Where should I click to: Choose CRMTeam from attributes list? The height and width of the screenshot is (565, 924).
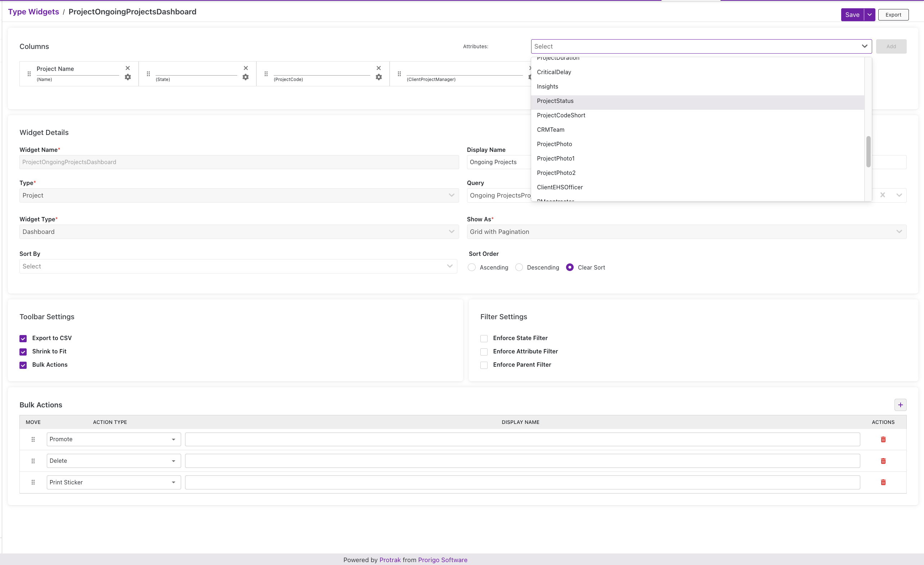tap(698, 130)
